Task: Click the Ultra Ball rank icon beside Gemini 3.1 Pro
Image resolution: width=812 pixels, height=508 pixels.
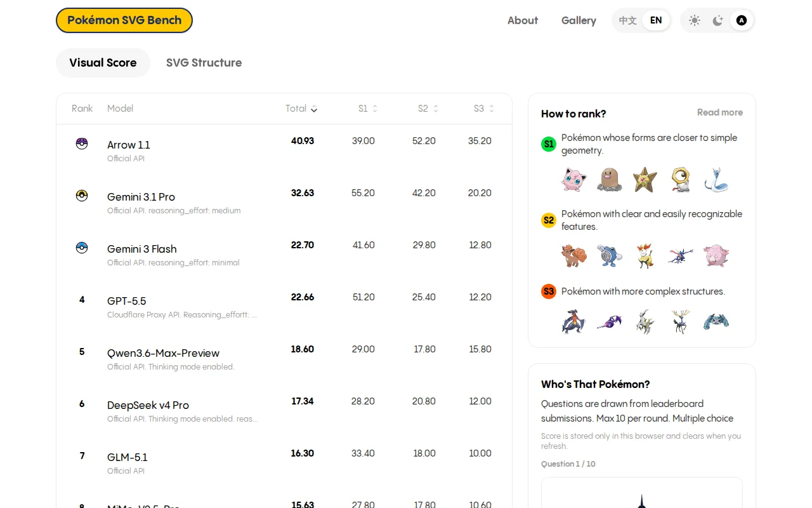Action: (x=82, y=196)
